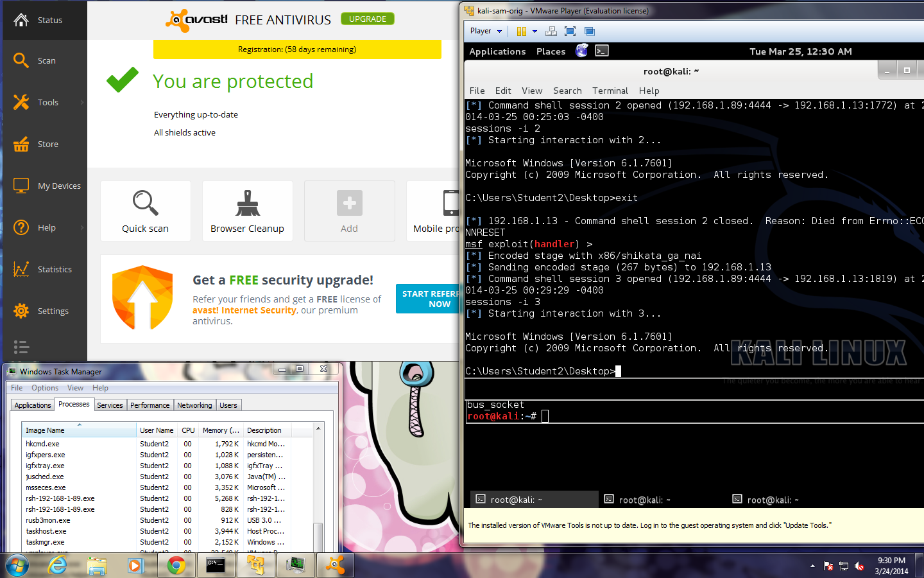Open the Windows Start menu

point(17,566)
